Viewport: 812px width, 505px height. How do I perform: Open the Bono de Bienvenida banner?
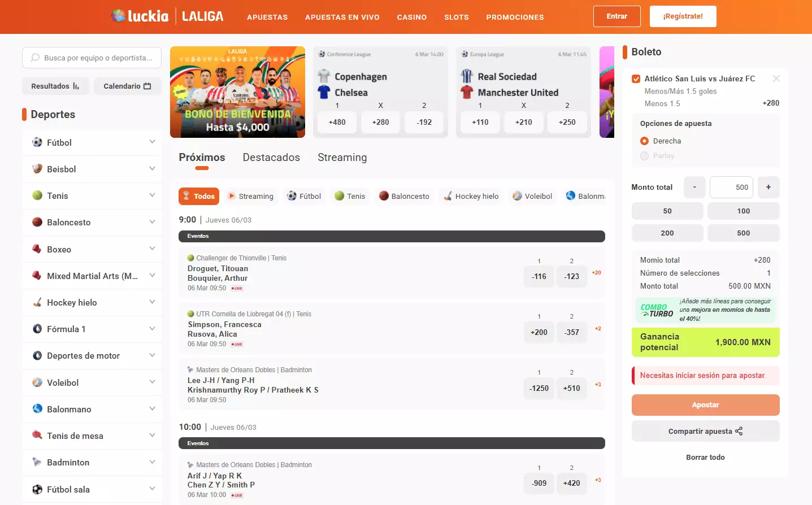pos(237,92)
